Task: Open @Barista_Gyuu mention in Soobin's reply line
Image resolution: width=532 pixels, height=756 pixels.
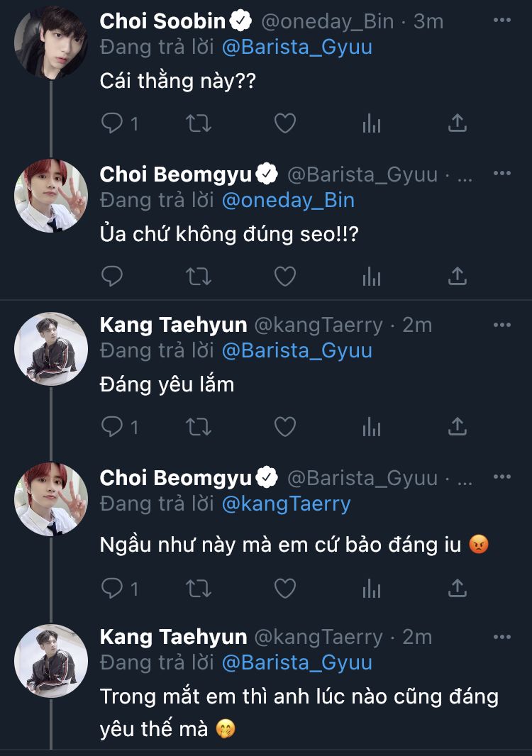Action: point(297,48)
